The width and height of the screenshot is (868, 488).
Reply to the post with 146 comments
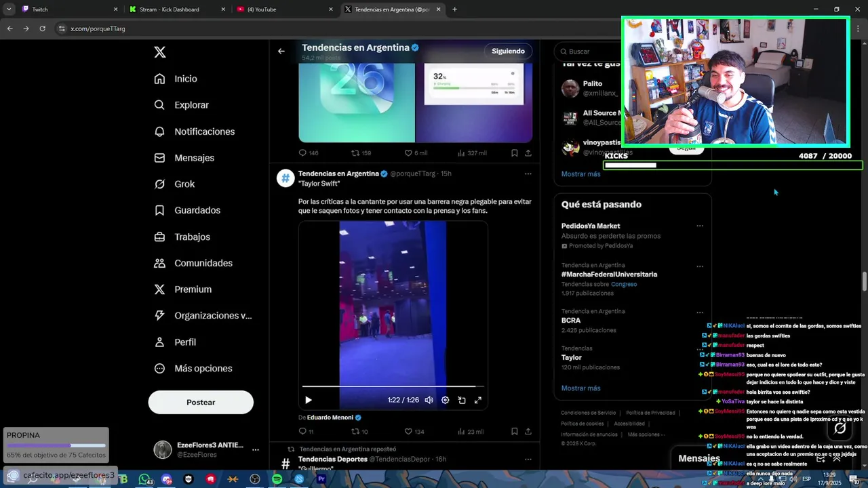click(x=303, y=153)
